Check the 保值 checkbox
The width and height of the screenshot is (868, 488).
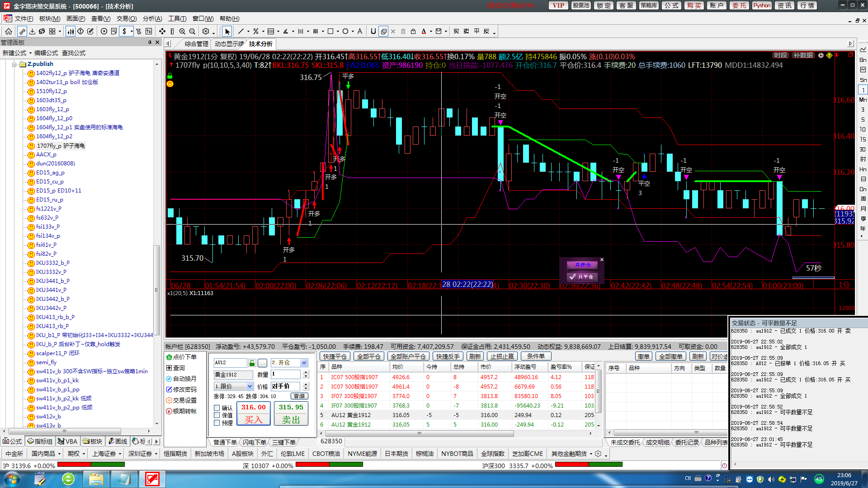click(x=217, y=415)
